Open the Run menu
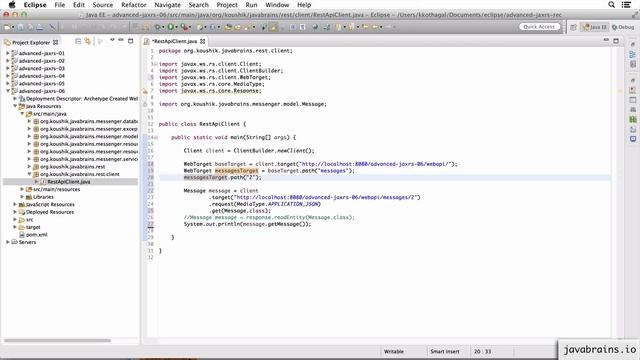 coord(251,5)
